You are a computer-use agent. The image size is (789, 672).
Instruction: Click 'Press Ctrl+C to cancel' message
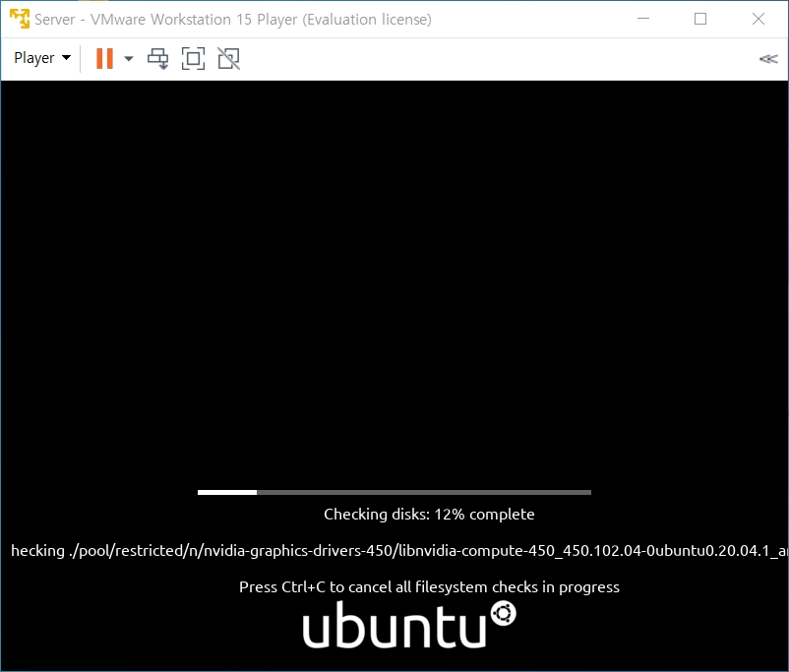(429, 587)
